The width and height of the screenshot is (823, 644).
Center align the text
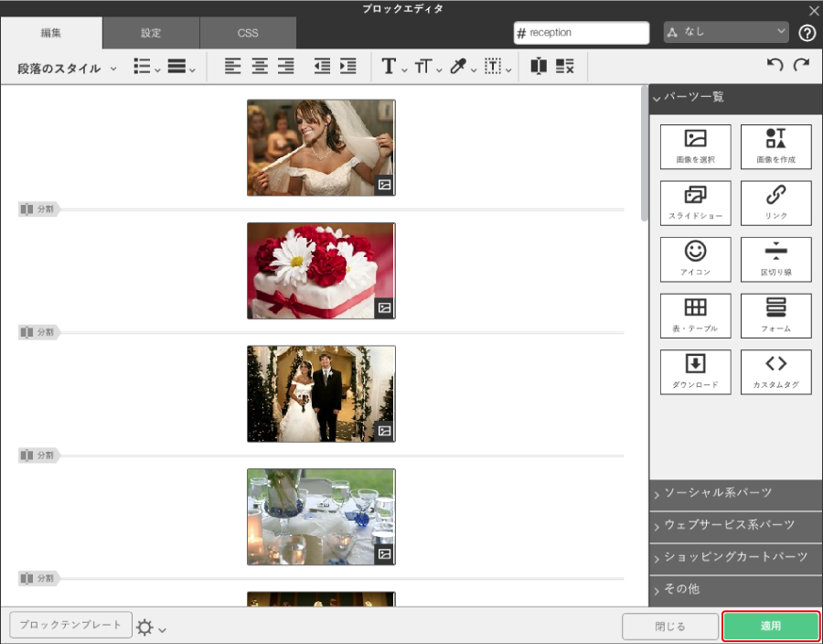(x=260, y=66)
